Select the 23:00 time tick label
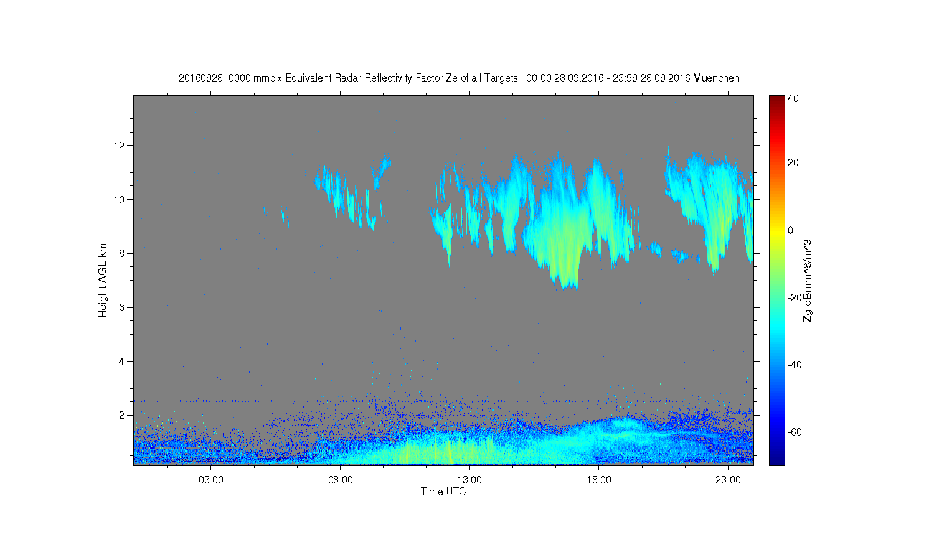The image size is (934, 560). (728, 480)
